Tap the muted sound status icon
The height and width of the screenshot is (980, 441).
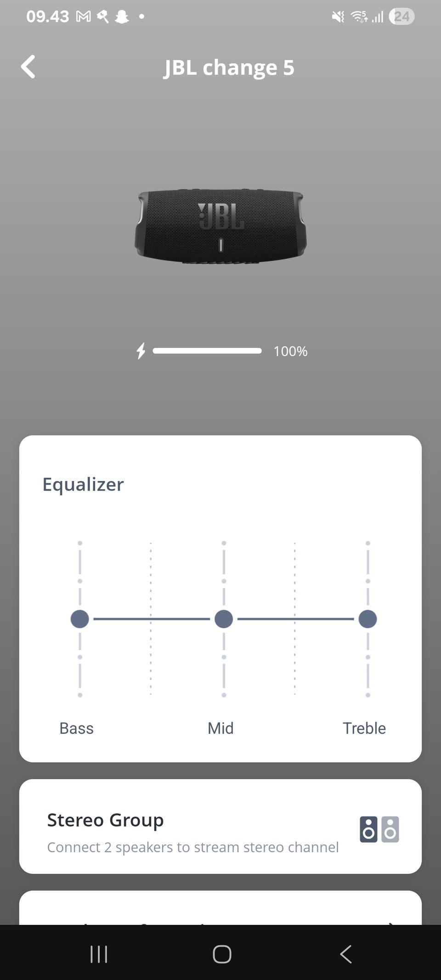(x=338, y=17)
